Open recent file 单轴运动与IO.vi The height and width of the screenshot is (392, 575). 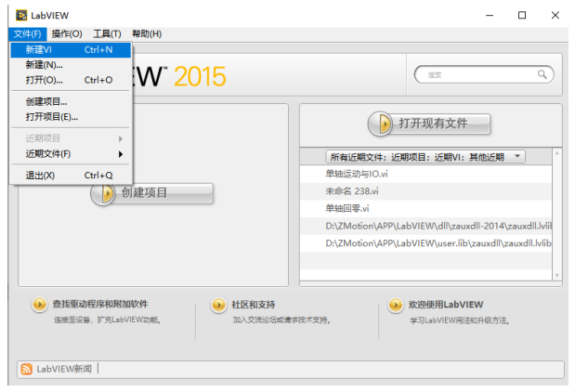pos(425,174)
